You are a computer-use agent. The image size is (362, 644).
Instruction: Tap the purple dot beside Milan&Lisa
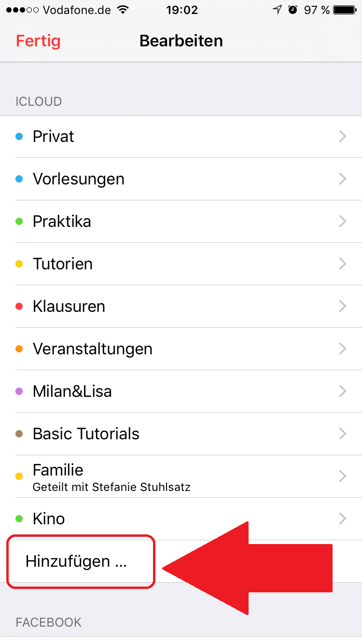tap(19, 392)
